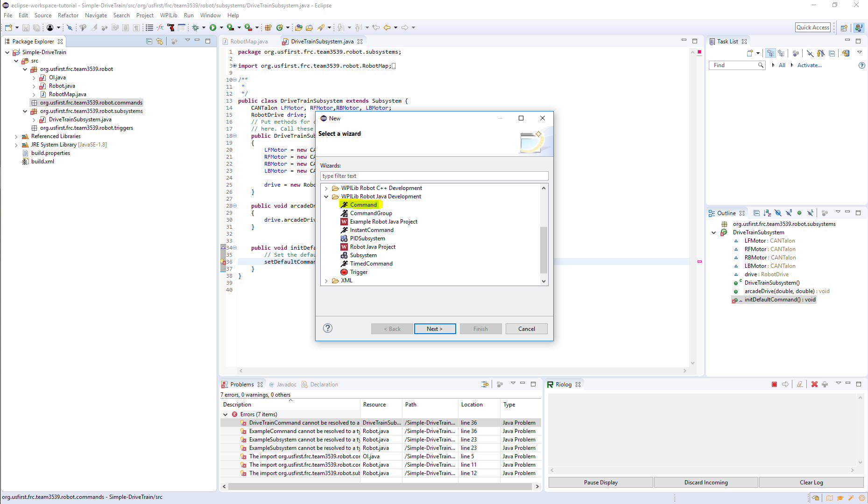Click the Save toolbar icon
The height and width of the screenshot is (504, 868).
click(x=25, y=28)
